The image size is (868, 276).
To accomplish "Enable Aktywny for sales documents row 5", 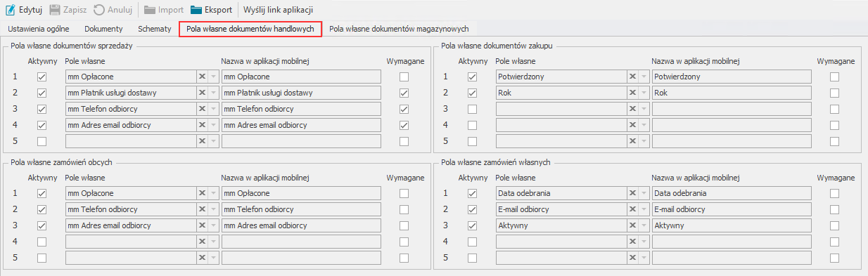I will (42, 141).
